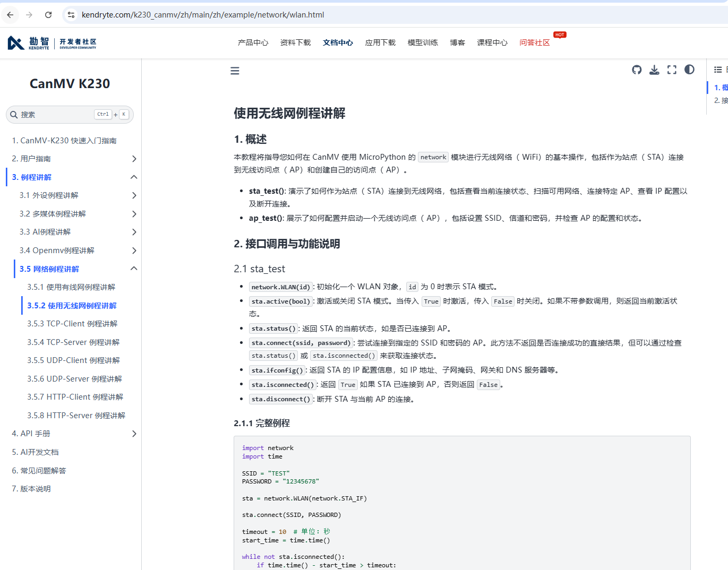Screen dimensions: 728x570
Task: Toggle the sidebar hamburger menu
Action: point(235,71)
